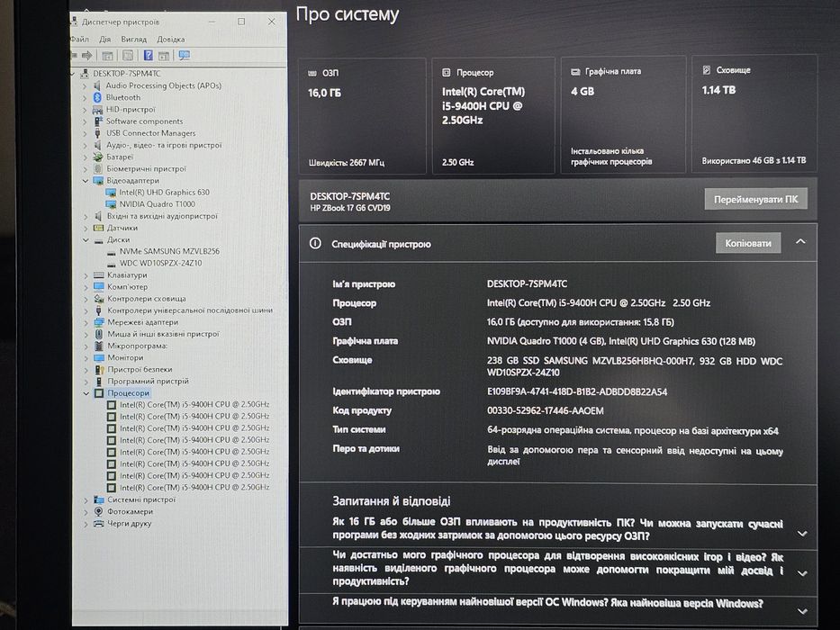The image size is (840, 630).
Task: Select the Комп'ютер tree row
Action: coord(128,286)
